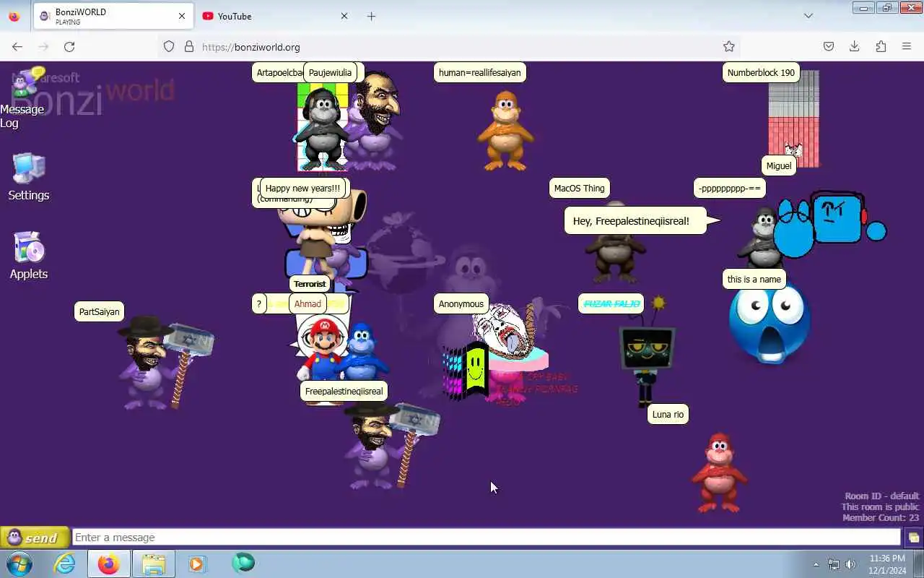Click the '-ppppppppp-==' name tag

click(x=729, y=189)
